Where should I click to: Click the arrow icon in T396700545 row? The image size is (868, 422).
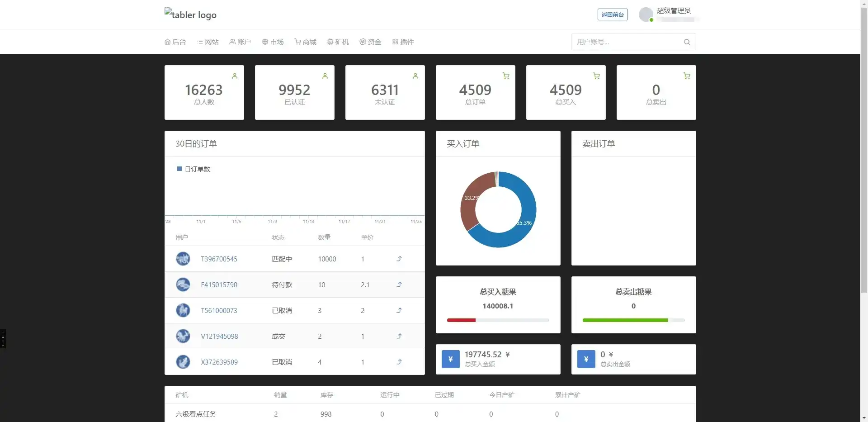[x=399, y=259]
